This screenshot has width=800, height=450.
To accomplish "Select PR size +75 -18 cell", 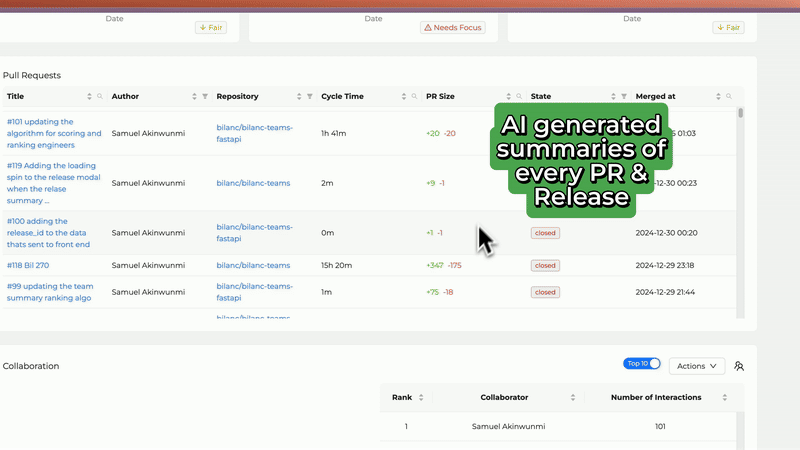I will coord(440,292).
